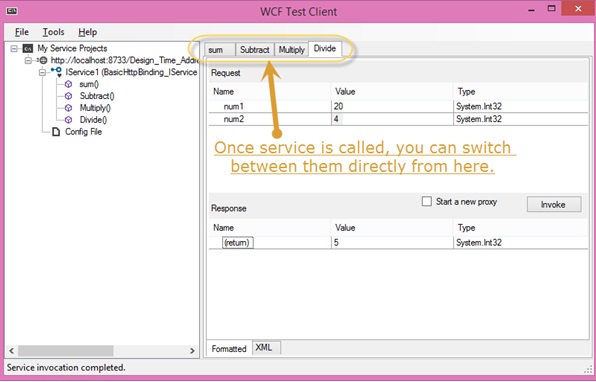
Task: Switch to the Subtract tab
Action: (255, 50)
